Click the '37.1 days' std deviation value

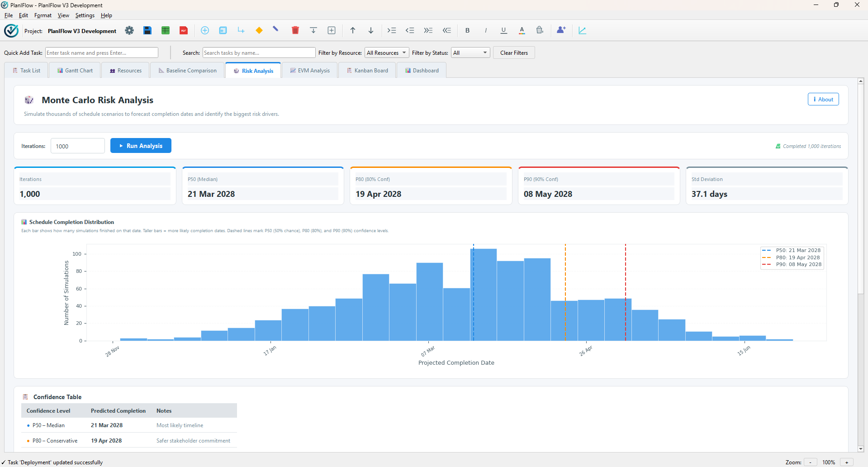[709, 194]
